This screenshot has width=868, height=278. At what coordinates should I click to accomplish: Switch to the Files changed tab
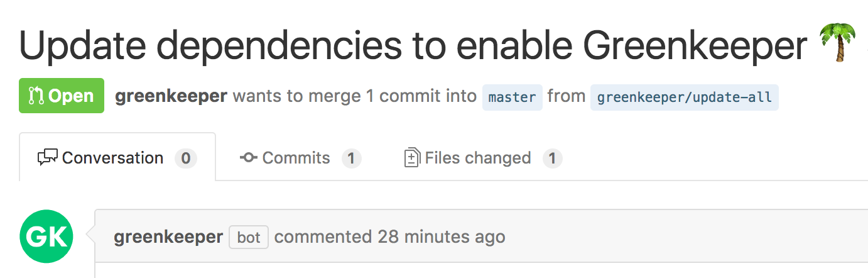[x=482, y=157]
